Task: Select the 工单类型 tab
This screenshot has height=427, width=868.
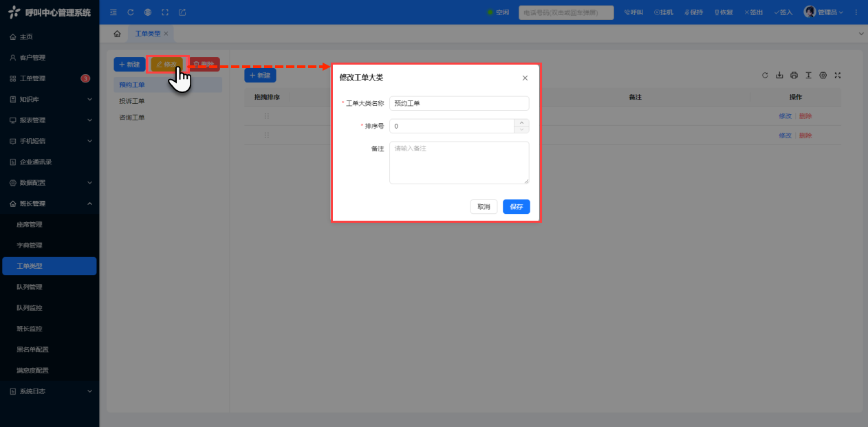Action: (x=147, y=34)
